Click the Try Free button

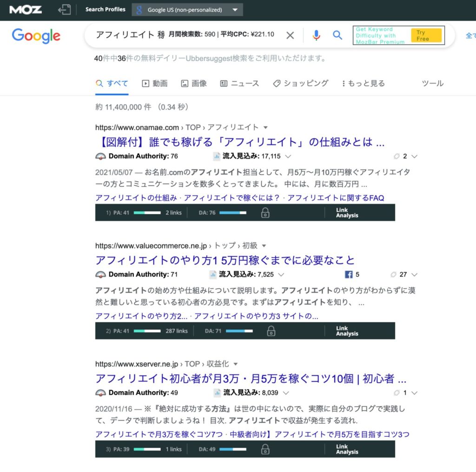click(426, 35)
